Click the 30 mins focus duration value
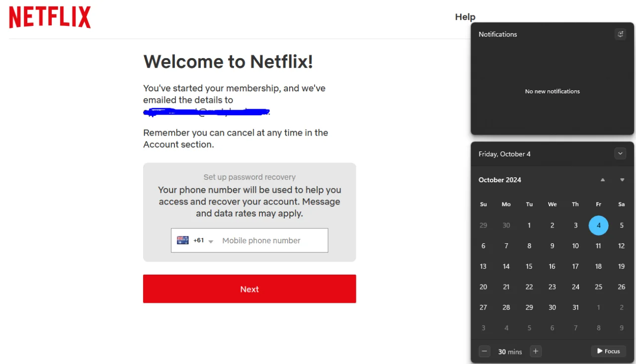The image size is (636, 364). coord(510,352)
